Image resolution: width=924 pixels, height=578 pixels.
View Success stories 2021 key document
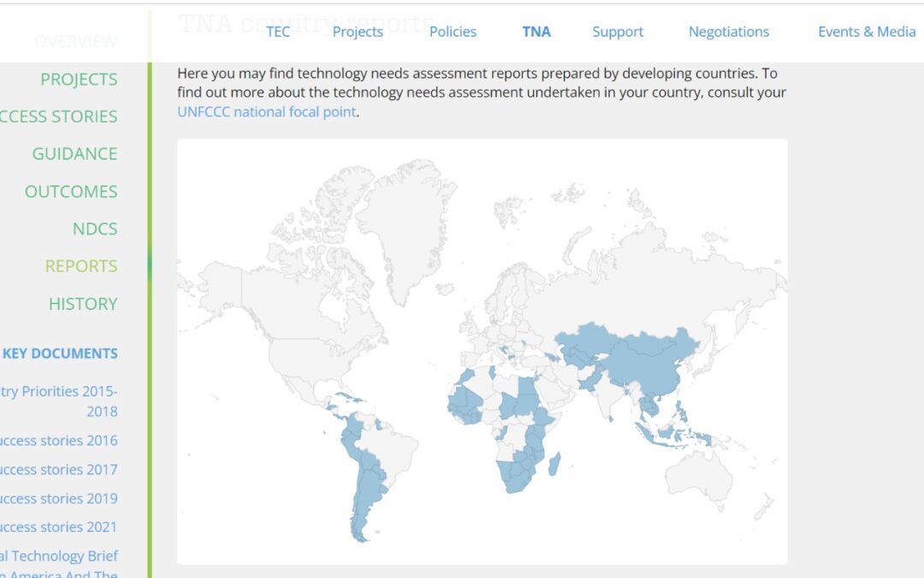click(x=60, y=527)
